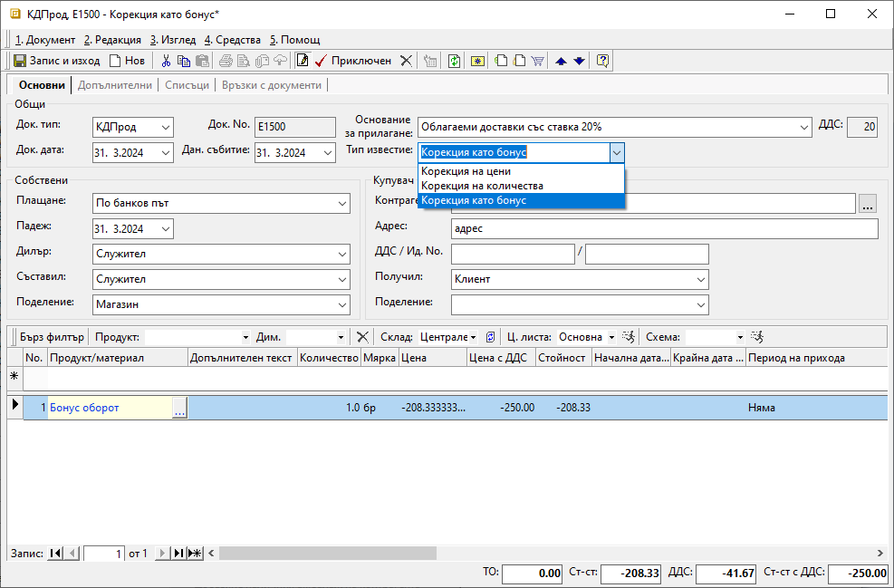Image resolution: width=894 pixels, height=588 pixels.
Task: Expand the Получил dropdown arrow
Action: click(x=700, y=280)
